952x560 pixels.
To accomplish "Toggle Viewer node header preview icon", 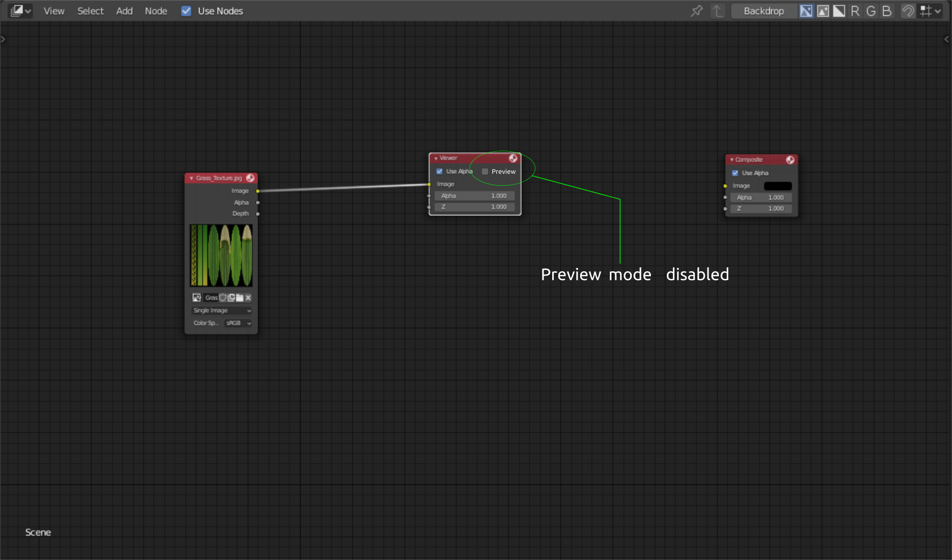I will [513, 158].
